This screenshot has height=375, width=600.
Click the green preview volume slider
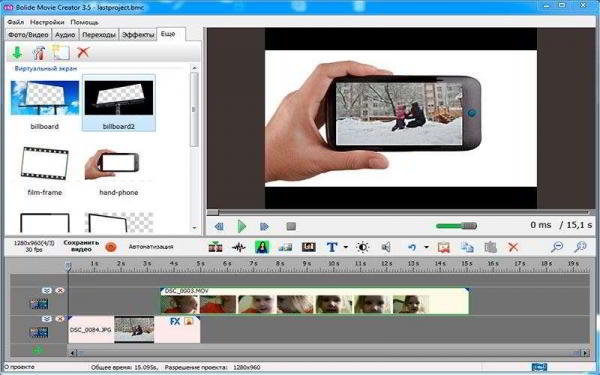[x=456, y=226]
